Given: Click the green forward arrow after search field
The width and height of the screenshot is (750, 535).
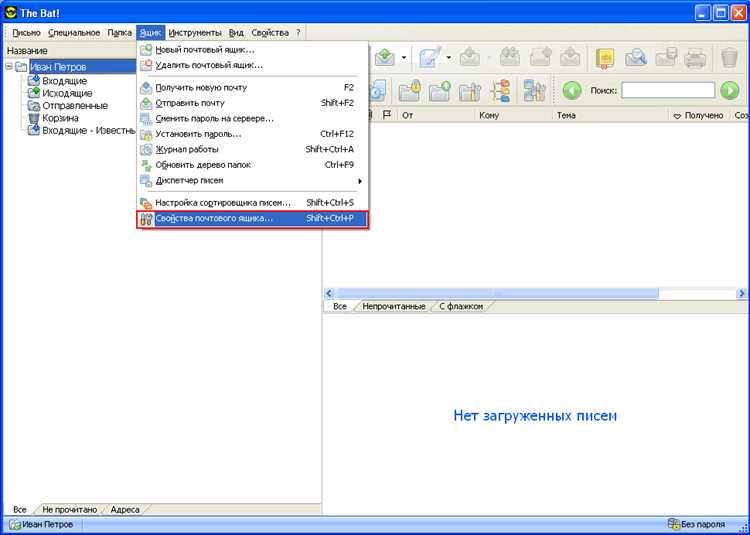Looking at the screenshot, I should coord(730,90).
